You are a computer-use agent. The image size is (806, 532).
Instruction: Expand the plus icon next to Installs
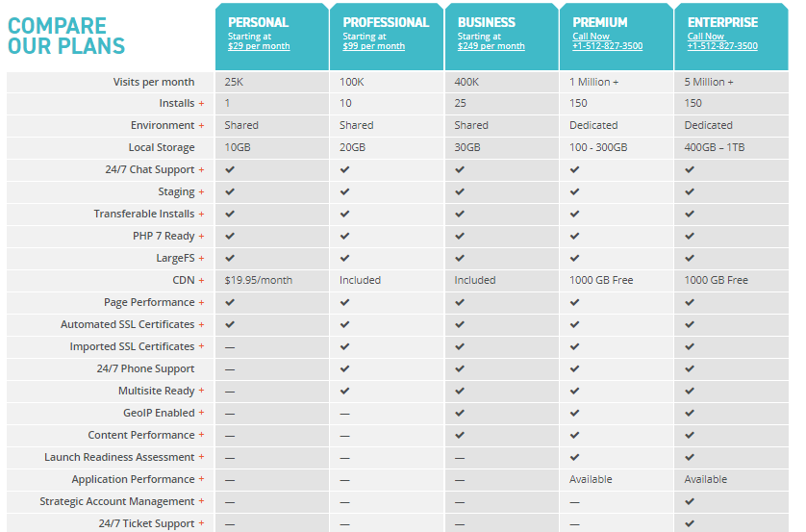click(202, 104)
